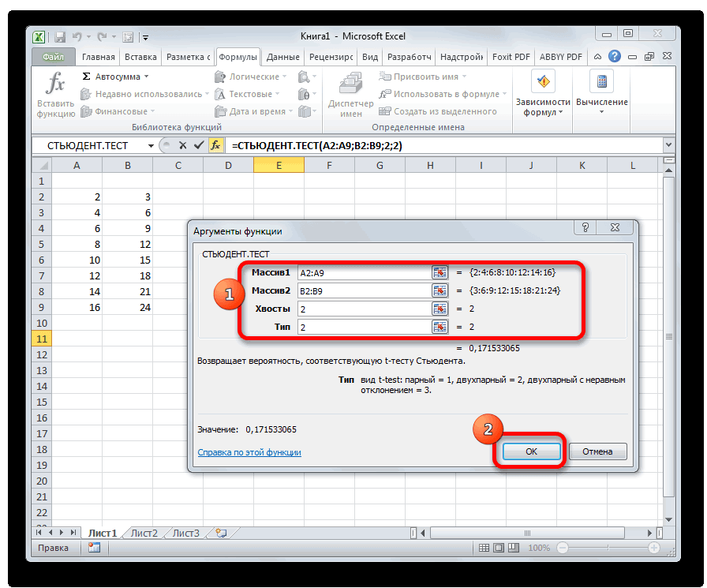Click the Зависимости формул icon
This screenshot has height=588, width=707.
(x=543, y=82)
